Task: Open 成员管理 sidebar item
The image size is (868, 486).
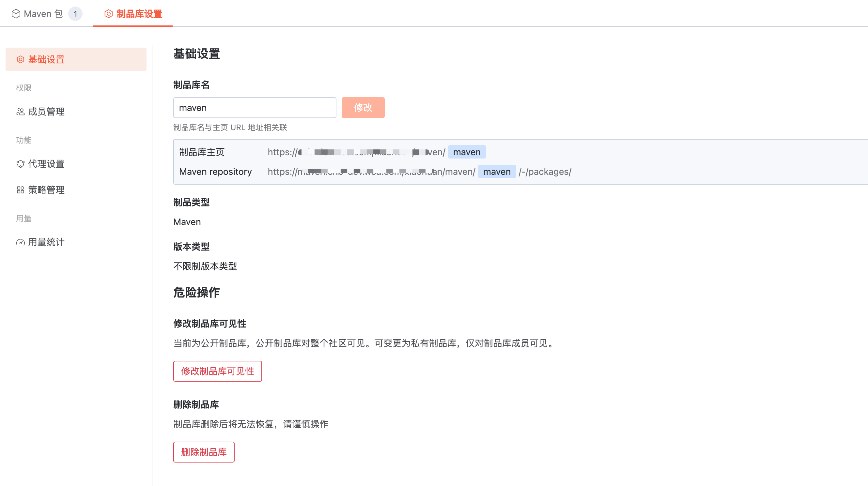Action: (x=46, y=112)
